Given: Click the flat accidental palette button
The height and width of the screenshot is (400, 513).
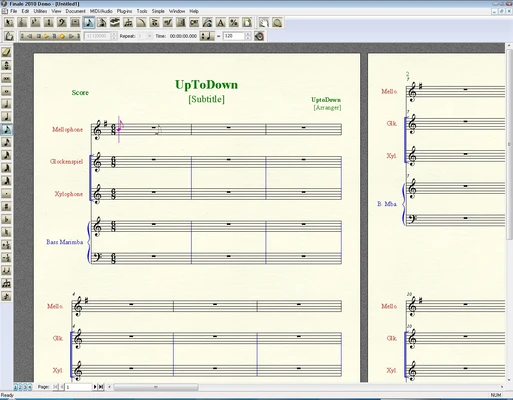Looking at the screenshot, I should pyautogui.click(x=6, y=219).
